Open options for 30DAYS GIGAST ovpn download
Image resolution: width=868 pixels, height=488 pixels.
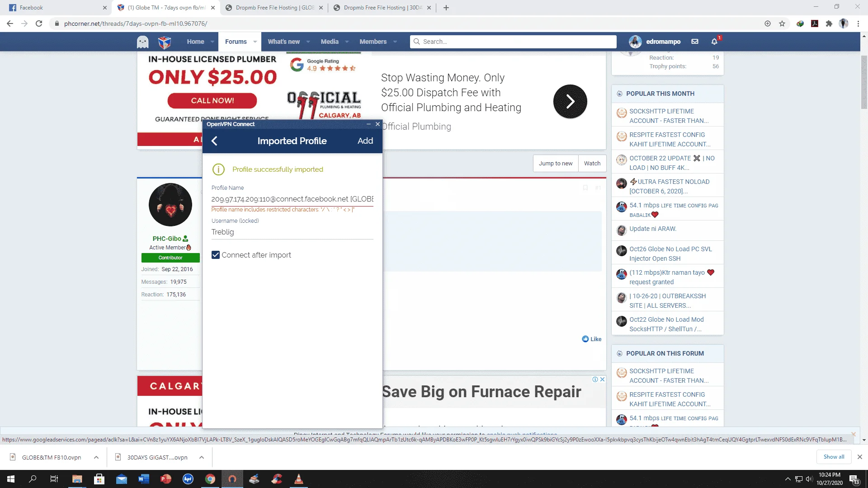pyautogui.click(x=202, y=457)
